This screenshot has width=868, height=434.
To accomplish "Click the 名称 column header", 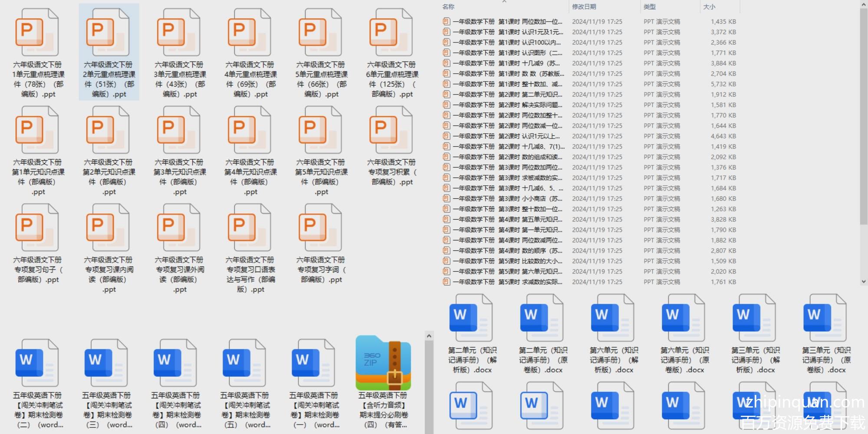I will (448, 7).
